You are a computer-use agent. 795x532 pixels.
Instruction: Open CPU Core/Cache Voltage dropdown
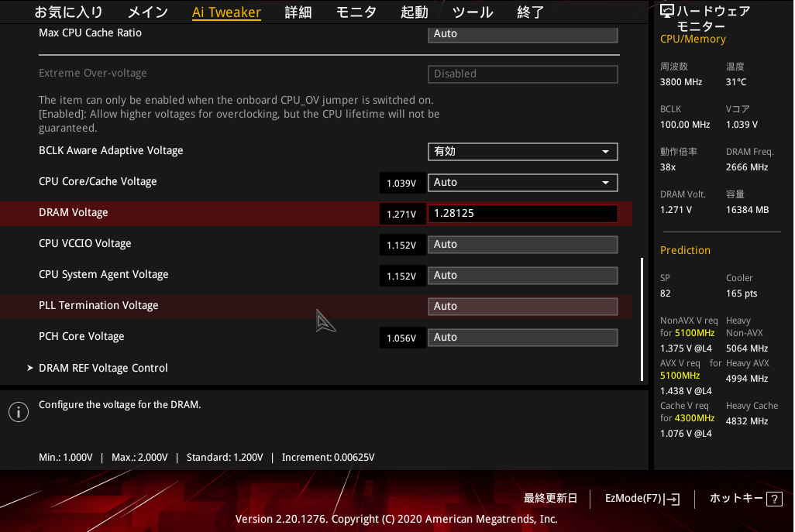[523, 183]
